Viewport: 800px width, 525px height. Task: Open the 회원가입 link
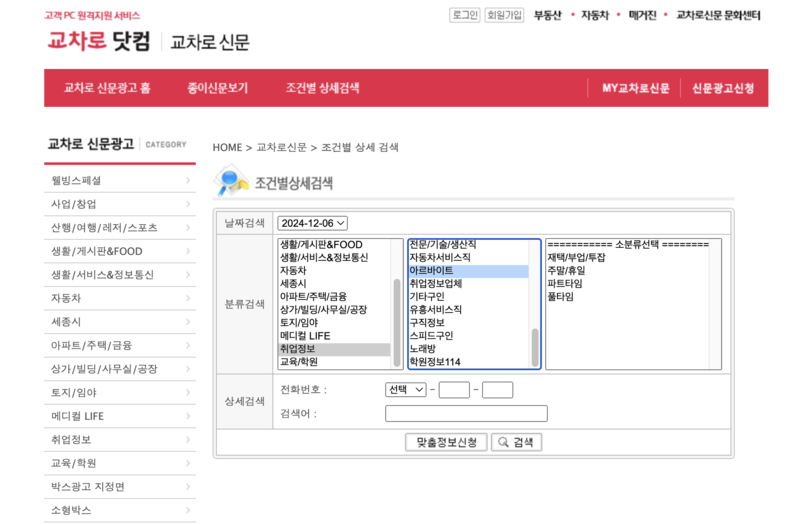coord(504,15)
